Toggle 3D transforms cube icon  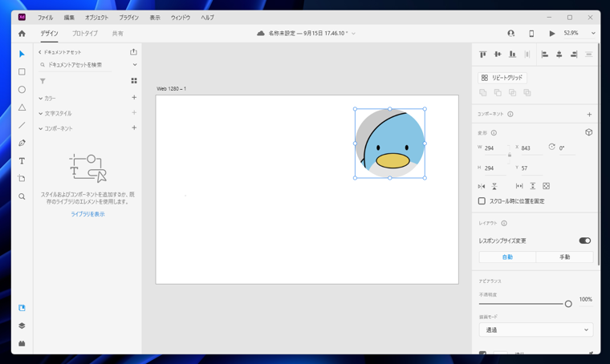click(588, 132)
